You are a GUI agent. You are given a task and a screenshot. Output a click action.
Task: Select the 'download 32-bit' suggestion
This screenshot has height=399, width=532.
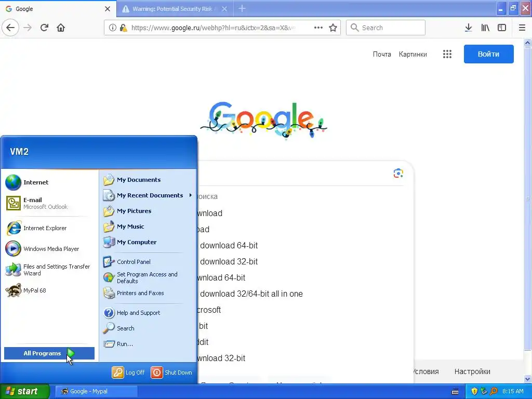coord(229,262)
